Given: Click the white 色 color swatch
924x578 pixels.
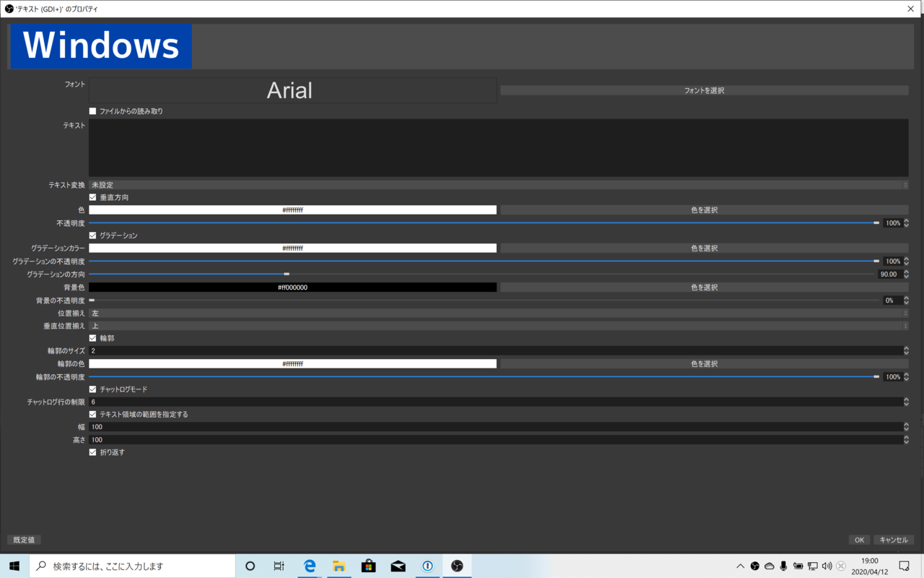Looking at the screenshot, I should (292, 210).
